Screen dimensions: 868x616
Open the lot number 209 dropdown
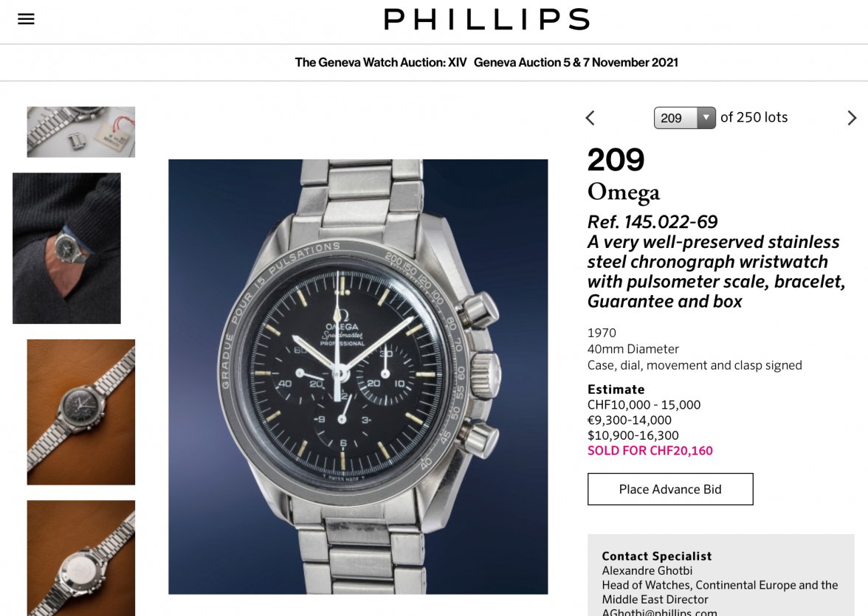684,118
